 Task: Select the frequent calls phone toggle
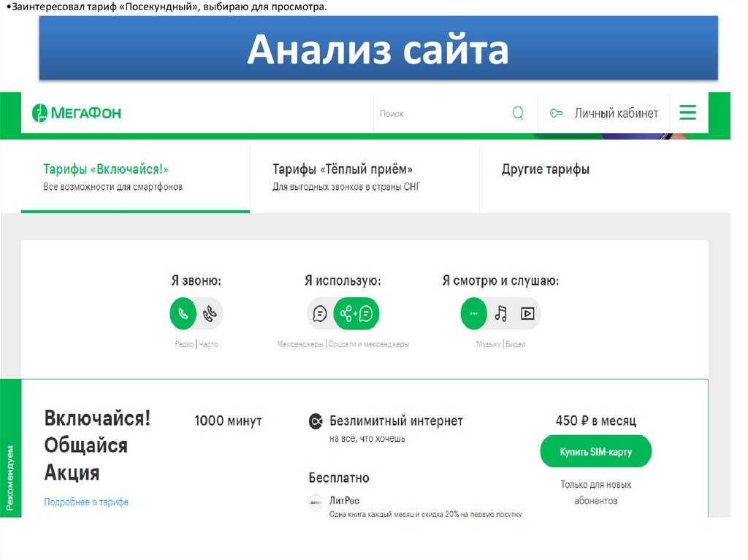[210, 313]
